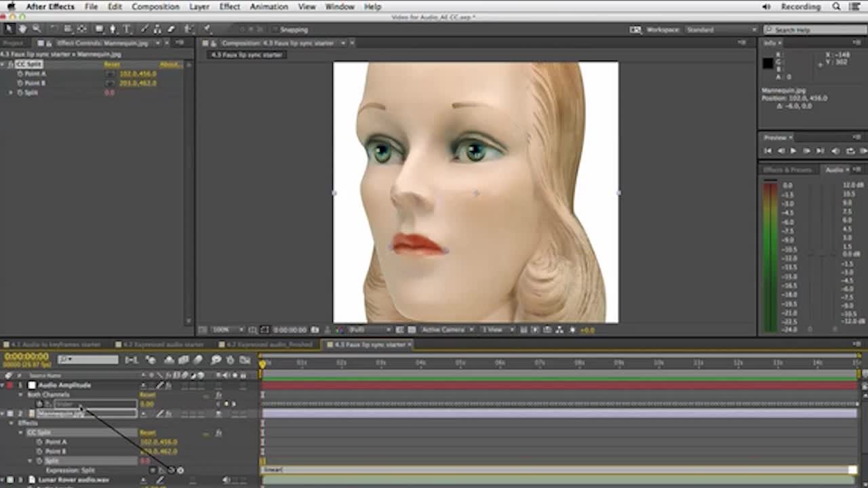
Task: Click the volume icon in menu bar
Action: [766, 7]
